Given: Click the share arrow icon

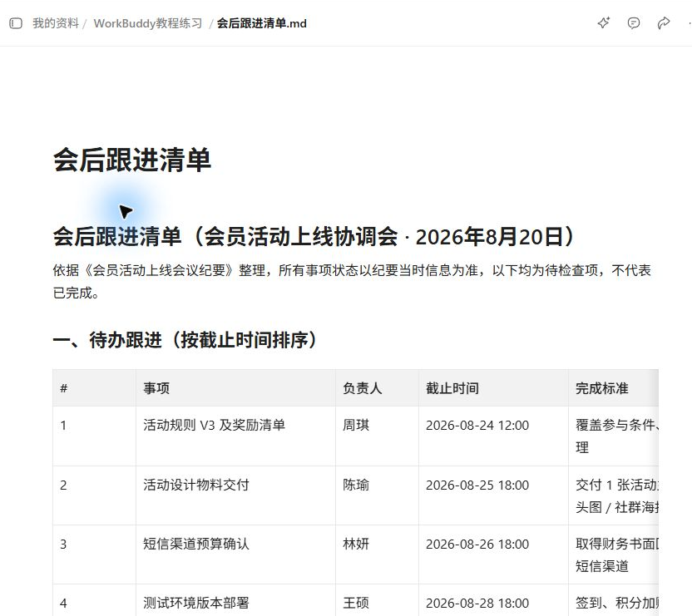Looking at the screenshot, I should 664,23.
